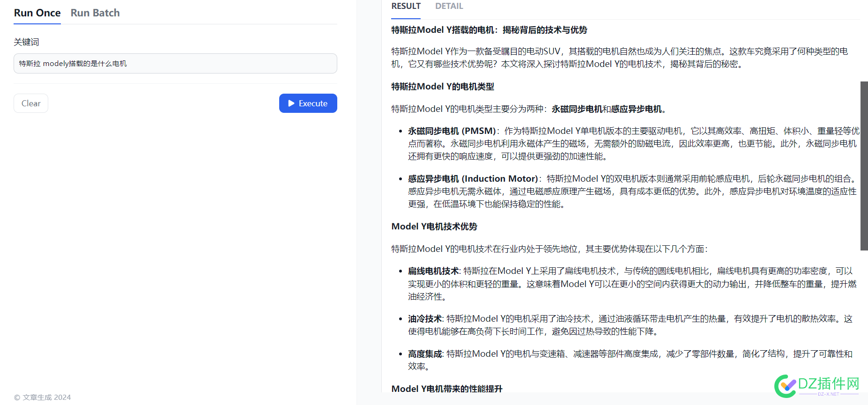Click the blue Execute button
This screenshot has width=868, height=405.
pyautogui.click(x=308, y=103)
